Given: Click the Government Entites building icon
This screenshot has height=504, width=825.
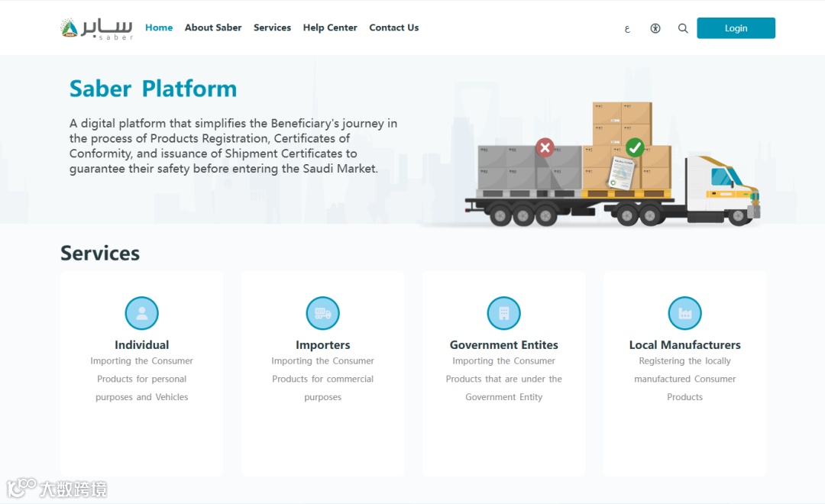Looking at the screenshot, I should click(503, 313).
